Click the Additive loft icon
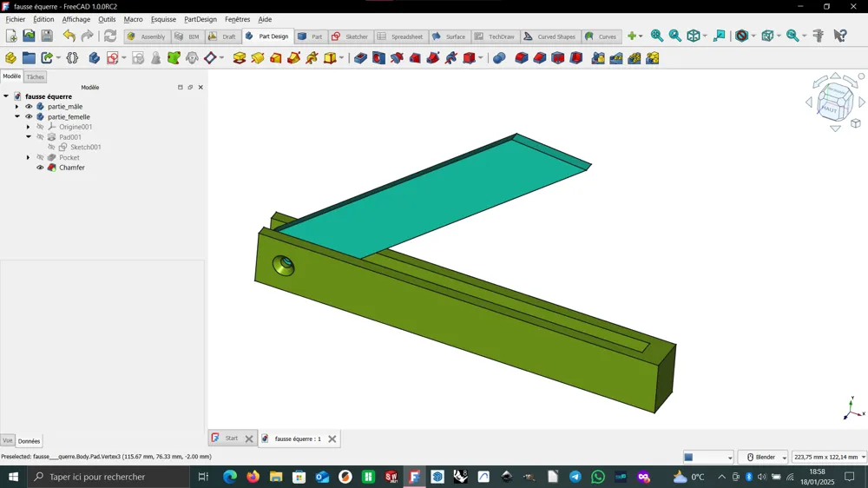This screenshot has width=868, height=488. [x=276, y=57]
